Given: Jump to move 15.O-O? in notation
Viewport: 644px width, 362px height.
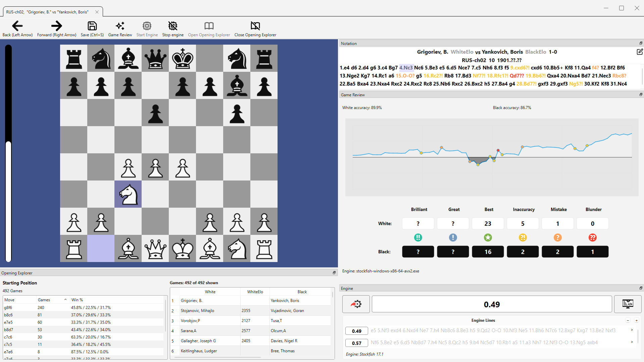Looking at the screenshot, I should 405,76.
